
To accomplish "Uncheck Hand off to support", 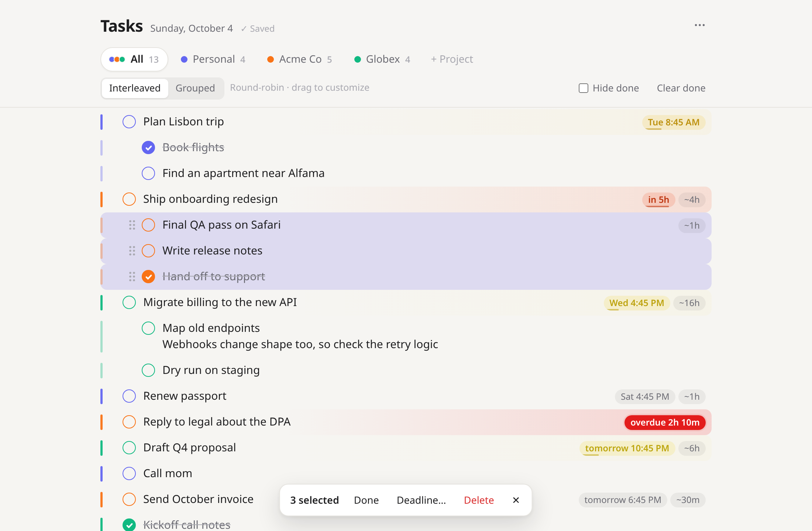I will pos(148,277).
